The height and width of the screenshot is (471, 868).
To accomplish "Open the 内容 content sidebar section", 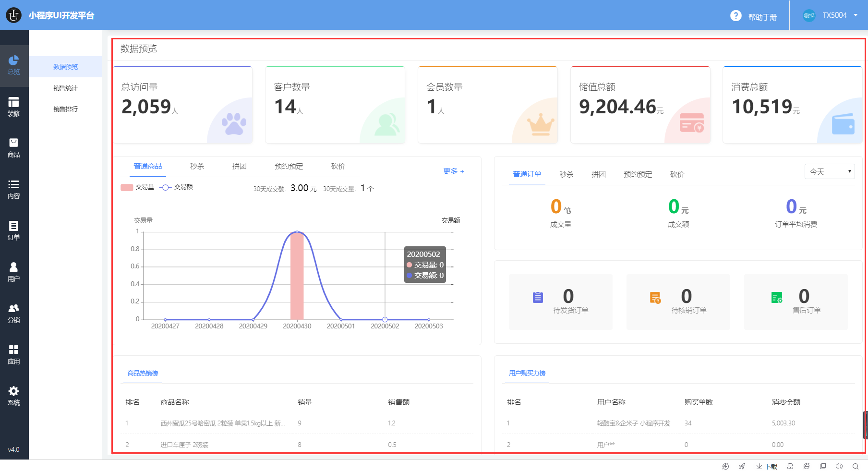I will [x=14, y=190].
